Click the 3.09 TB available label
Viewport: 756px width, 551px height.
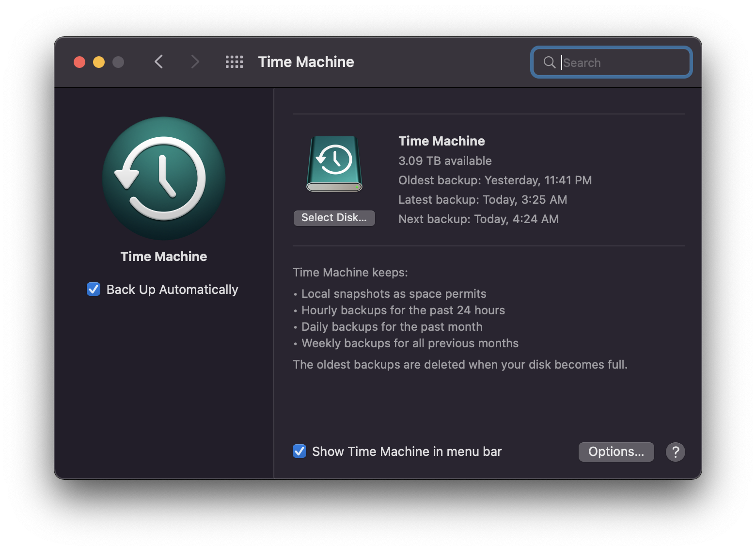[445, 161]
